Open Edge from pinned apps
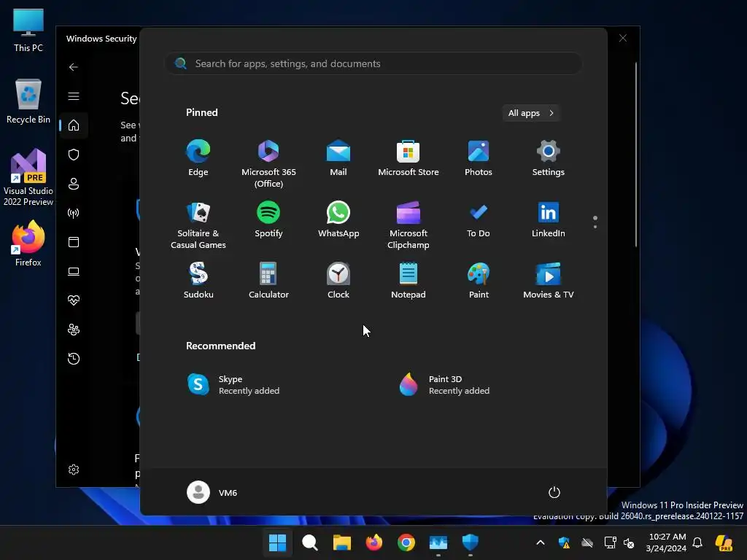747x560 pixels. (198, 158)
